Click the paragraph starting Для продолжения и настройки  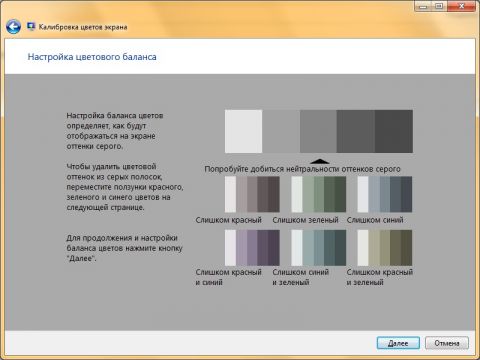124,248
